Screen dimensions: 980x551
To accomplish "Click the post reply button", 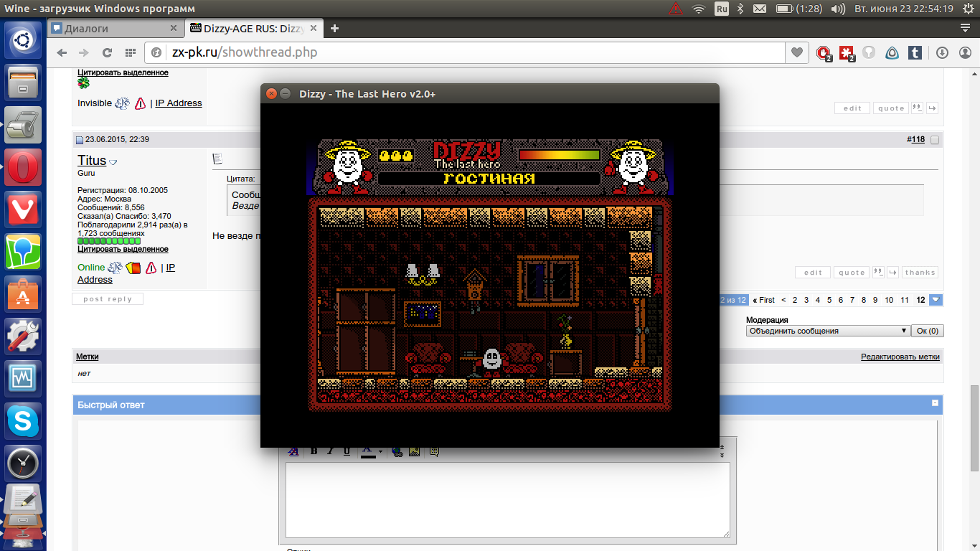I will coord(108,299).
